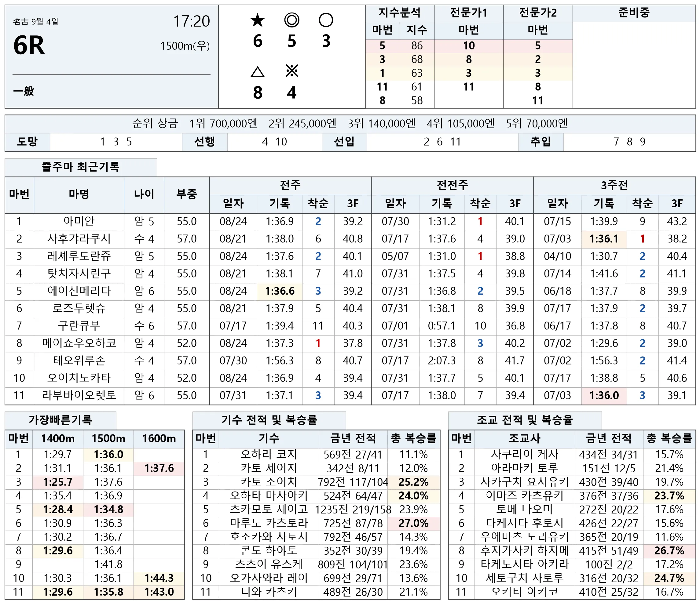The image size is (700, 613).
Task: Select the 전문가1 column header
Action: tap(469, 13)
